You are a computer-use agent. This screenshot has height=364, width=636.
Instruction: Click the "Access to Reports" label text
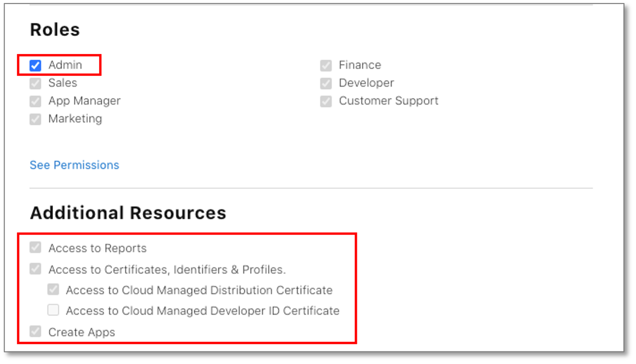coord(98,248)
